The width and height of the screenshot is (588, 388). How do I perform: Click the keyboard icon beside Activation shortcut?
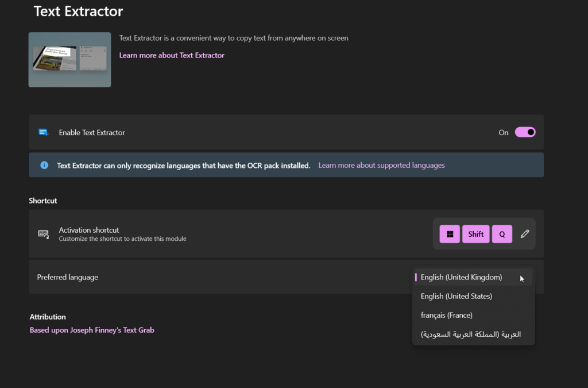(x=44, y=234)
